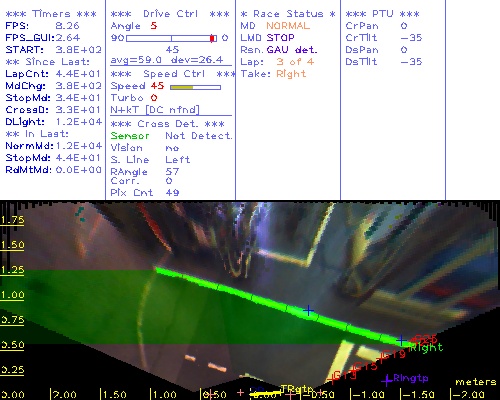
Task: Click the red G13 cross marker
Action: [331, 379]
